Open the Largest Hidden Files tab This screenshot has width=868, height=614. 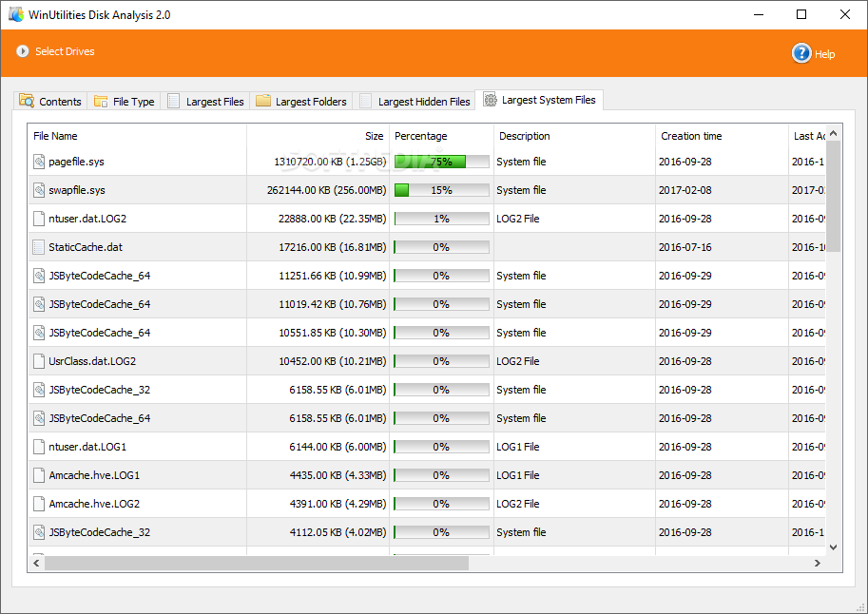[x=415, y=102]
